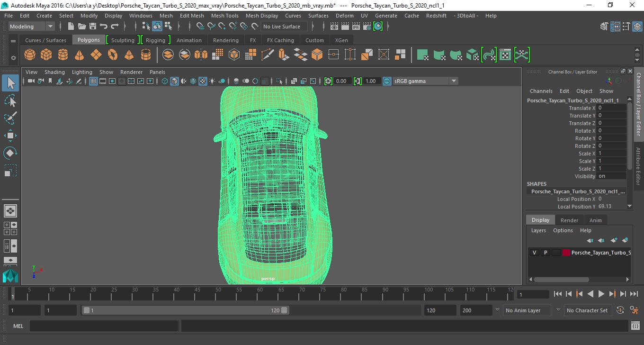This screenshot has width=644, height=345.
Task: Create a polygon plane from the shelf
Action: tap(96, 55)
